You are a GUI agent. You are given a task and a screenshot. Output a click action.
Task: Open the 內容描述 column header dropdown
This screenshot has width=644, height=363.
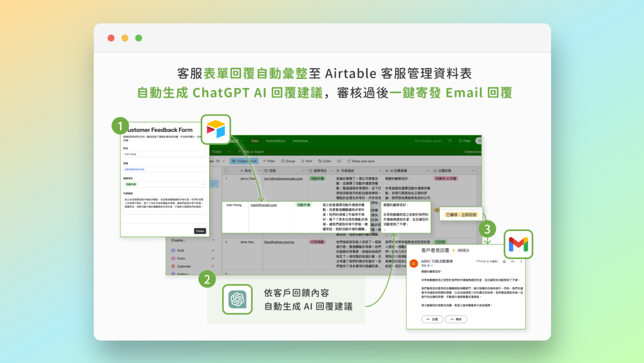click(x=380, y=171)
